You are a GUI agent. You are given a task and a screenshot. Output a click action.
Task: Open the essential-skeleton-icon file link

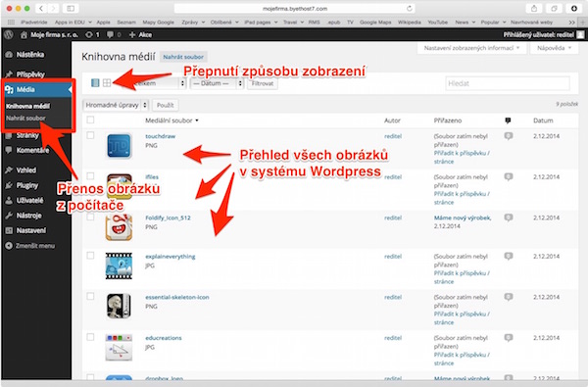[177, 297]
